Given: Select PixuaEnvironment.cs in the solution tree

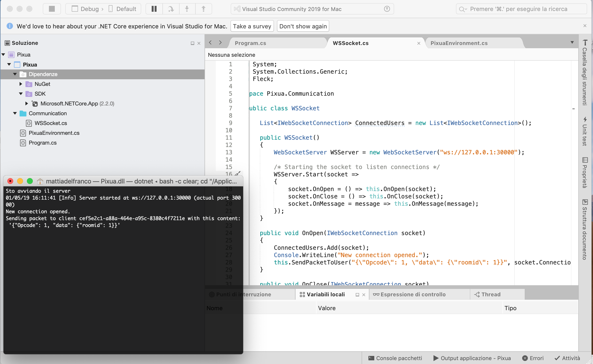Looking at the screenshot, I should [54, 133].
